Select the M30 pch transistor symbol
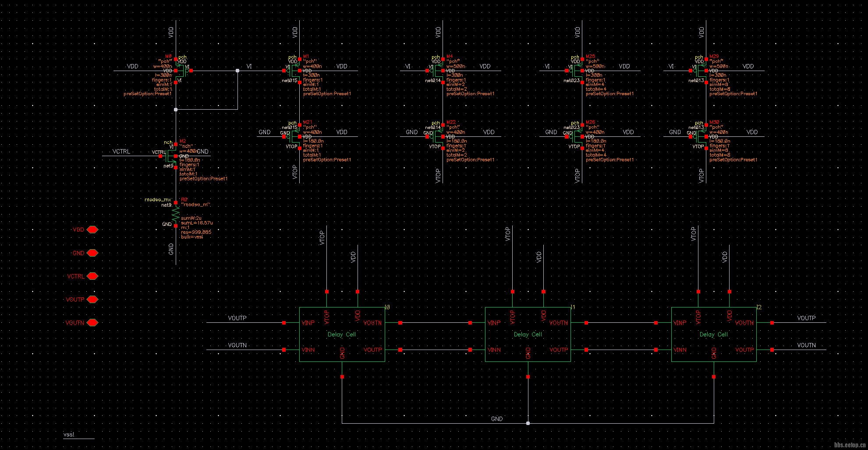The height and width of the screenshot is (450, 868). (701, 136)
